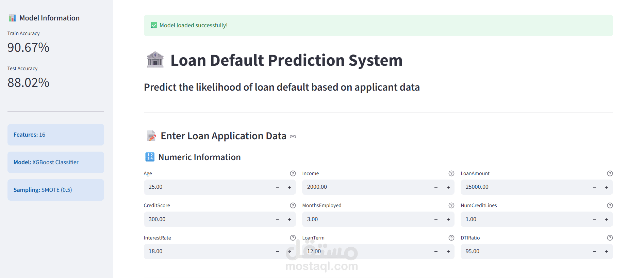
Task: Click the anchor link icon beside section heading
Action: point(293,137)
